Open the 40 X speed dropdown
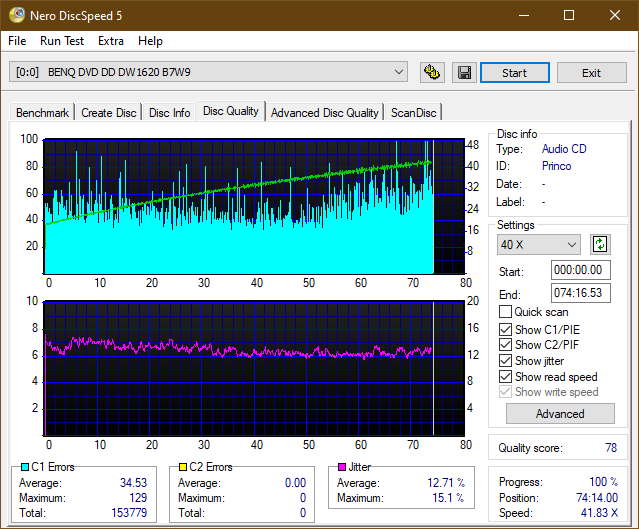This screenshot has width=639, height=529. pyautogui.click(x=538, y=245)
